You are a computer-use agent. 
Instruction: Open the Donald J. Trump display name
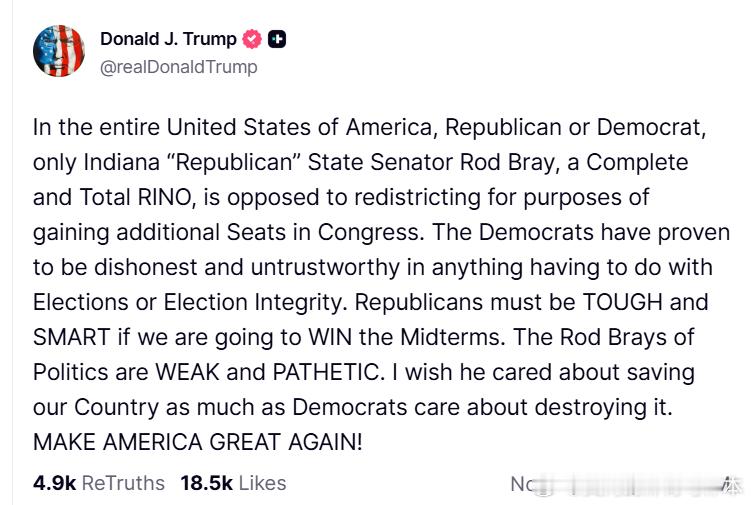click(x=168, y=40)
